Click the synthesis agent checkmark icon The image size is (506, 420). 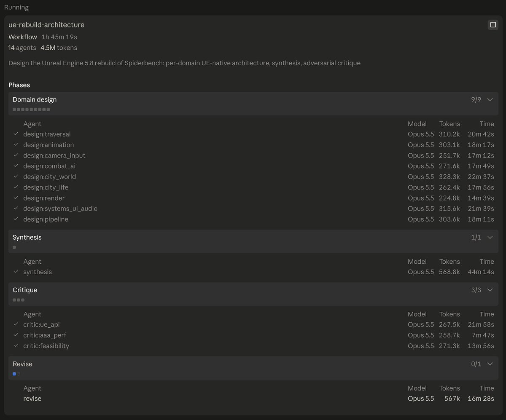tap(16, 272)
